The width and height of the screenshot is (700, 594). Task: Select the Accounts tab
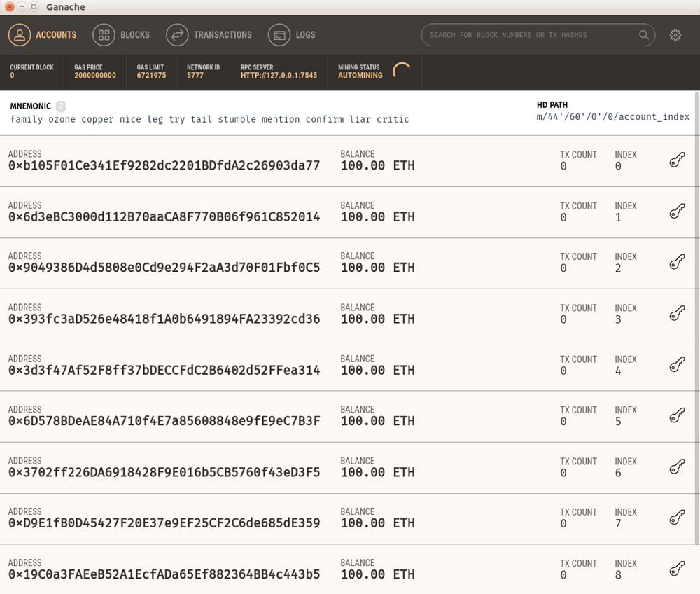(43, 35)
